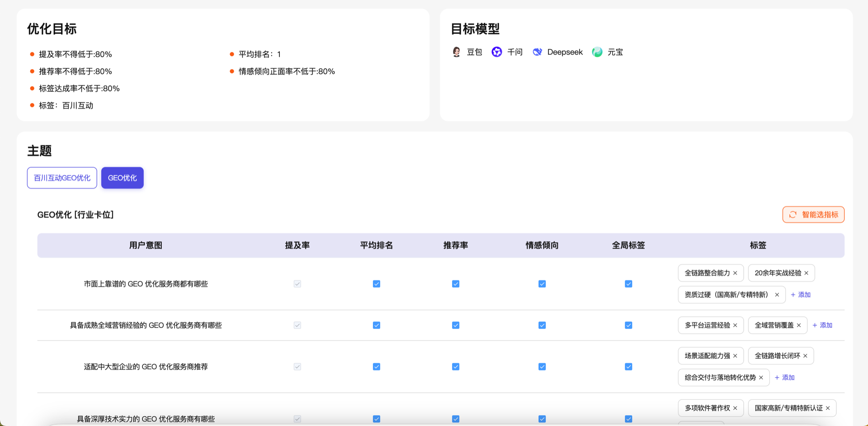Click the 情感倾向正面率不低于:80% goal item
Screen dimensions: 868x426
(x=287, y=71)
